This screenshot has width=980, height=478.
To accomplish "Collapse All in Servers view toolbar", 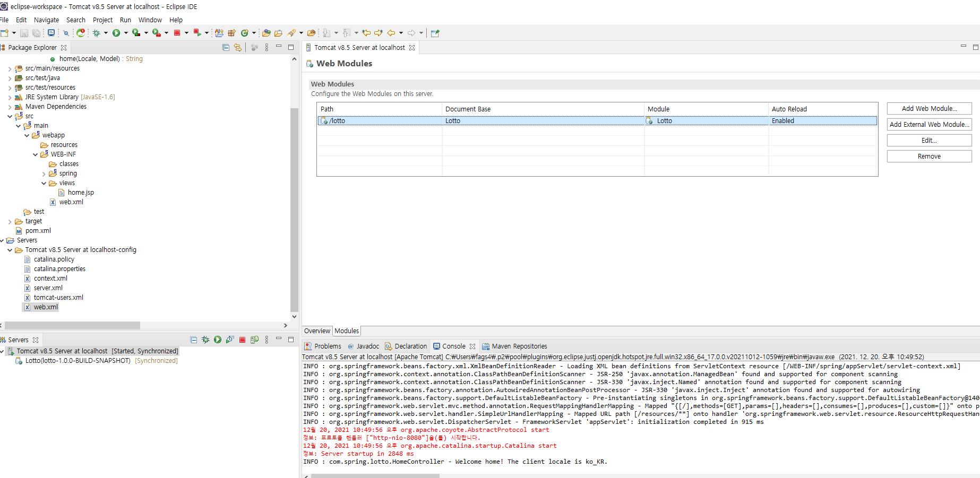I will coord(193,340).
